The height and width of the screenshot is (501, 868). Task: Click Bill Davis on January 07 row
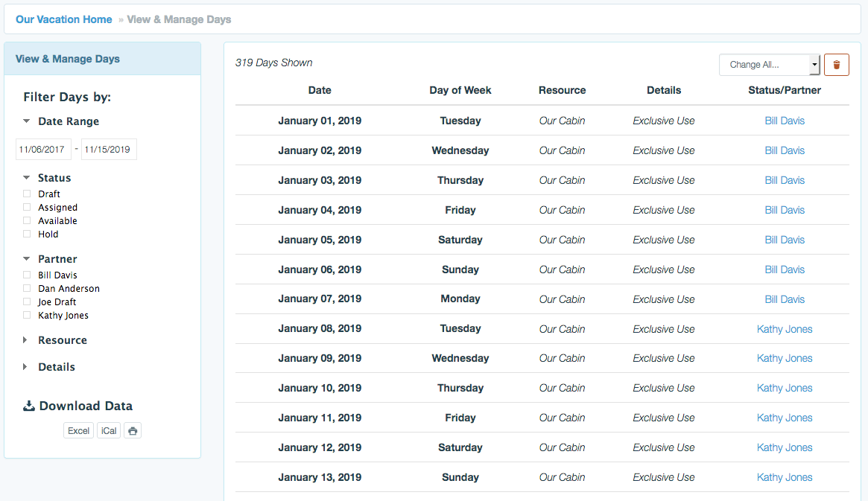tap(785, 299)
